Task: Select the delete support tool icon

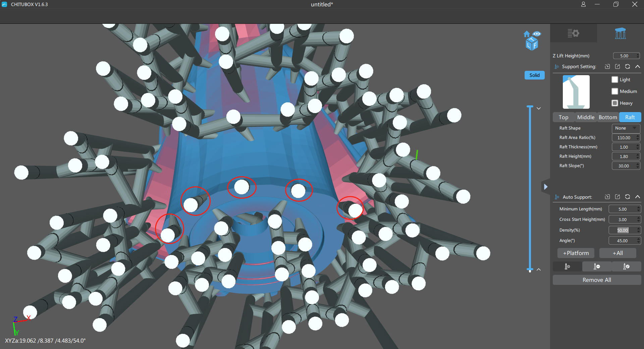Action: coord(597,266)
